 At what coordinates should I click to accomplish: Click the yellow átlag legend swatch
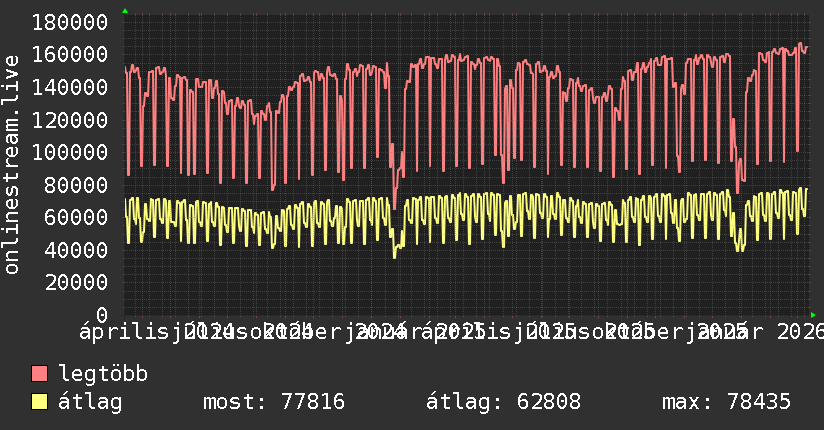pos(39,402)
